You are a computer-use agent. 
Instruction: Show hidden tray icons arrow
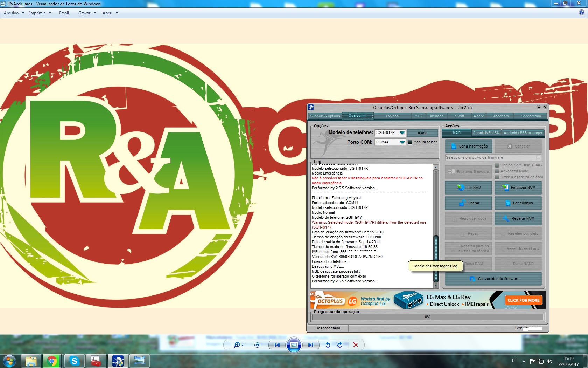[524, 361]
